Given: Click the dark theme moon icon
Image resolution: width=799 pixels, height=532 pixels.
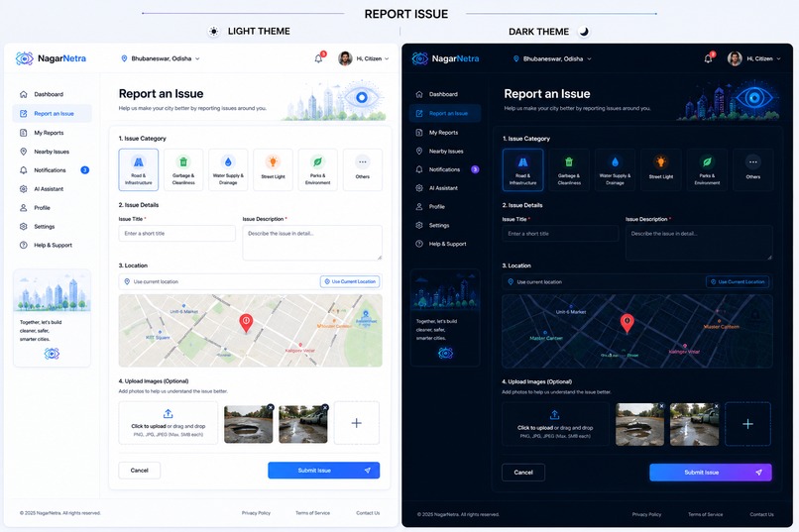Looking at the screenshot, I should coord(584,32).
